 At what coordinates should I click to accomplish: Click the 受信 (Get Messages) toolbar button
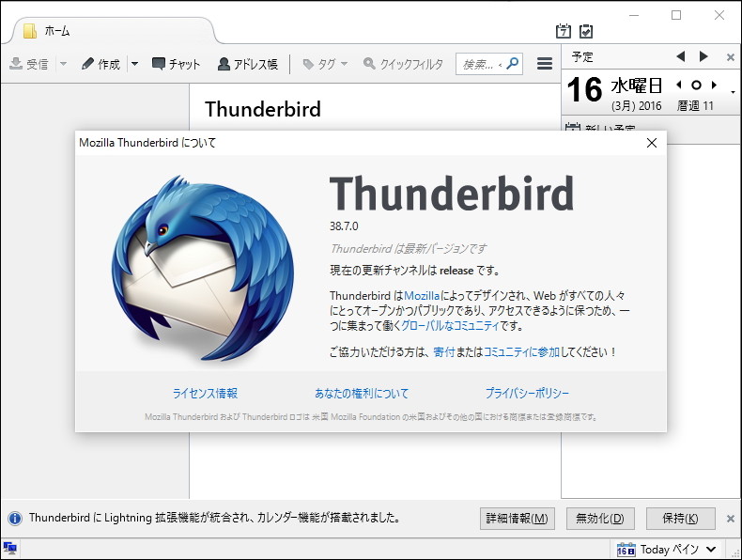coord(29,64)
